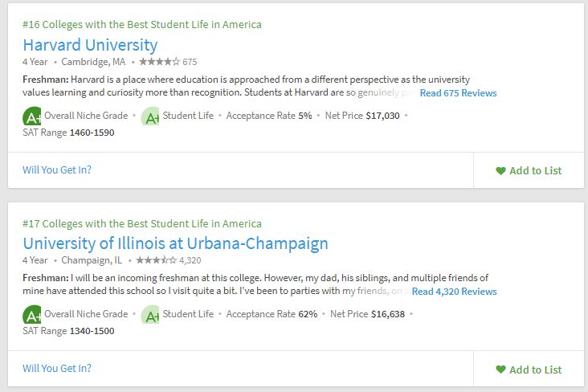Open Read 675 Reviews link

click(x=458, y=93)
